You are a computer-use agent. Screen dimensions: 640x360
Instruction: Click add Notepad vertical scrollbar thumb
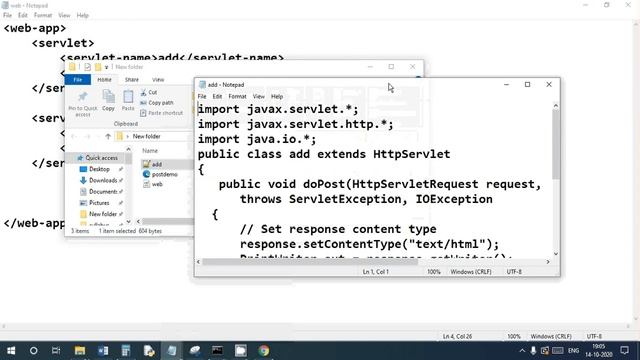click(x=556, y=144)
